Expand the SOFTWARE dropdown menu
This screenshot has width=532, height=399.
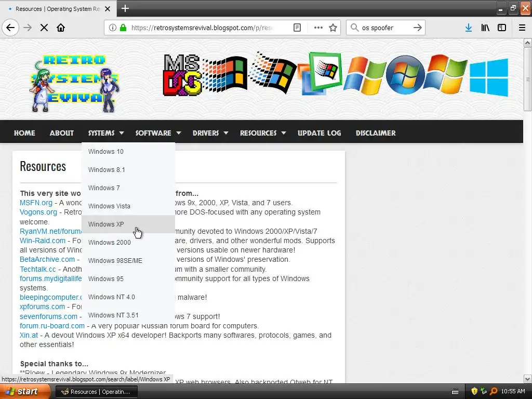(158, 133)
